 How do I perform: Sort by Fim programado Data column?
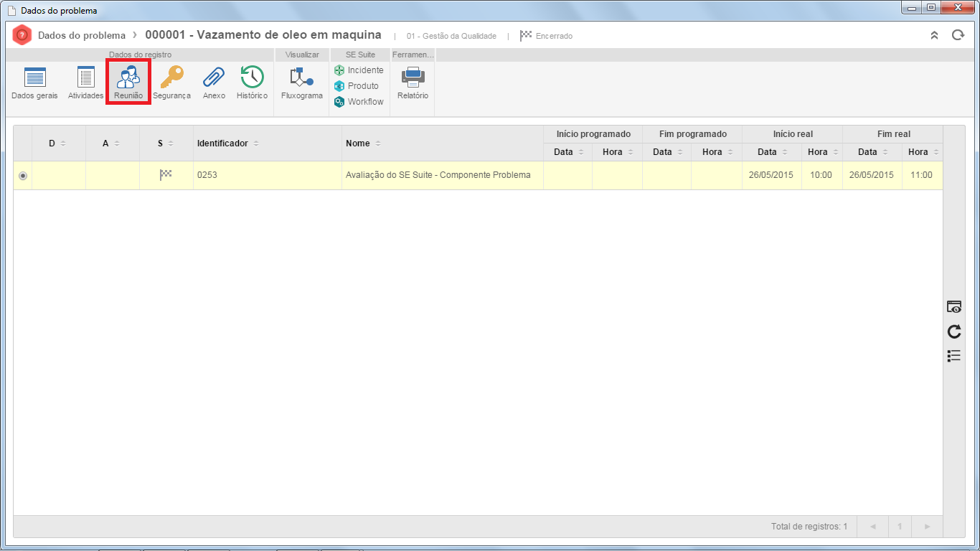(667, 152)
